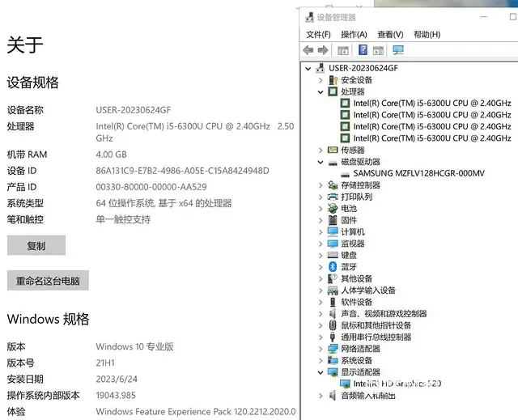Click product ID value 00330-80000-00000-AA529
Viewport: 518px width, 420px height.
[151, 187]
